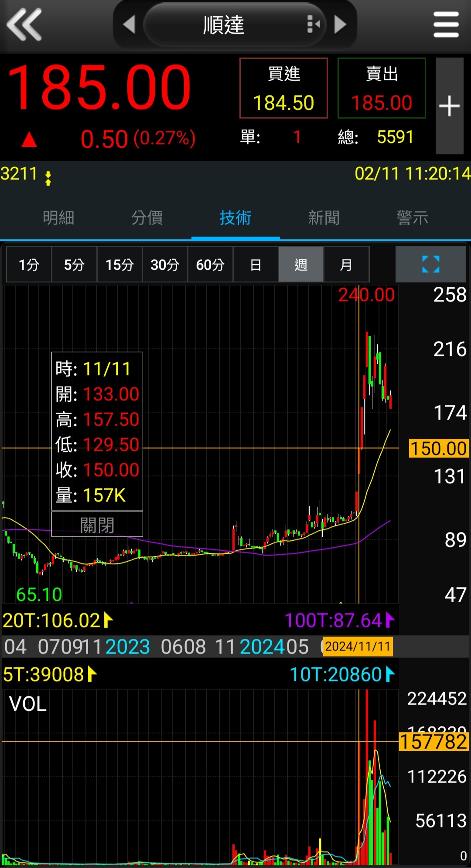This screenshot has height=868, width=471.
Task: Go to previous stock with left arrow
Action: click(129, 25)
